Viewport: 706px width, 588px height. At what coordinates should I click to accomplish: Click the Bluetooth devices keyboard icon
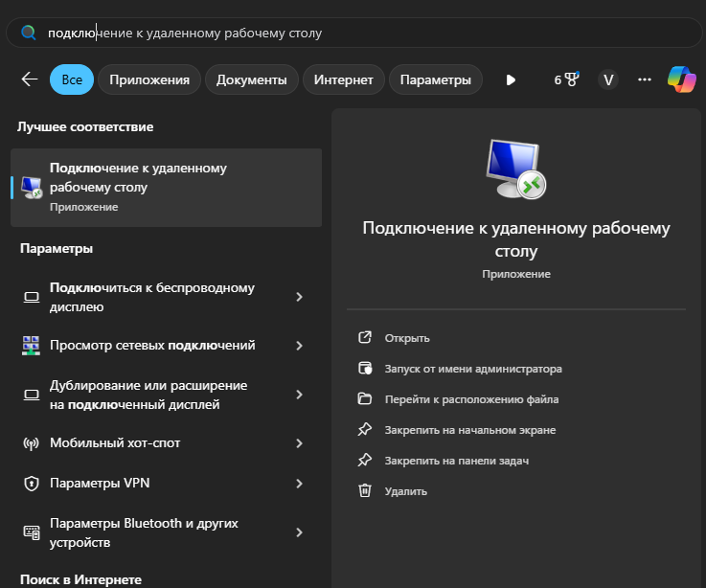(x=32, y=532)
